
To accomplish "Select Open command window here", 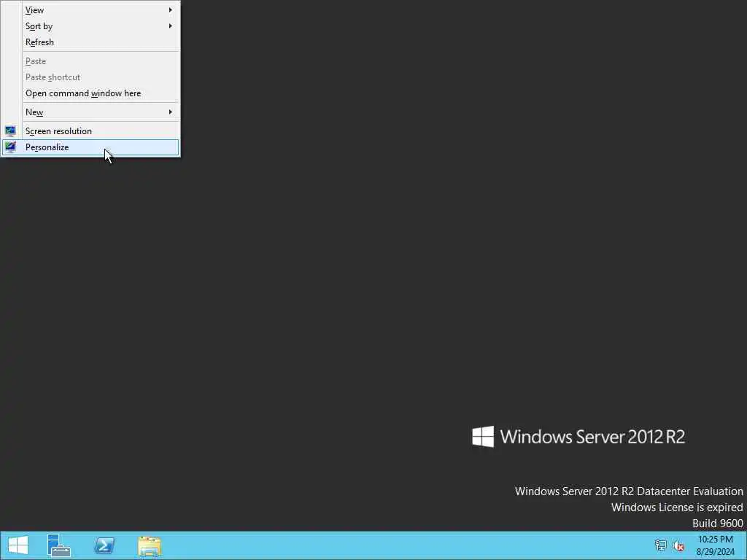I will pos(90,93).
